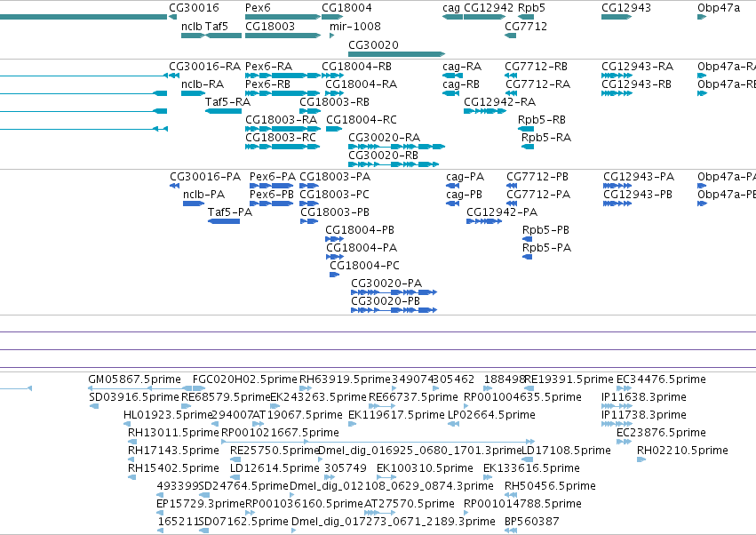Click transcript Taf5-RA
The image size is (756, 535).
tap(227, 102)
